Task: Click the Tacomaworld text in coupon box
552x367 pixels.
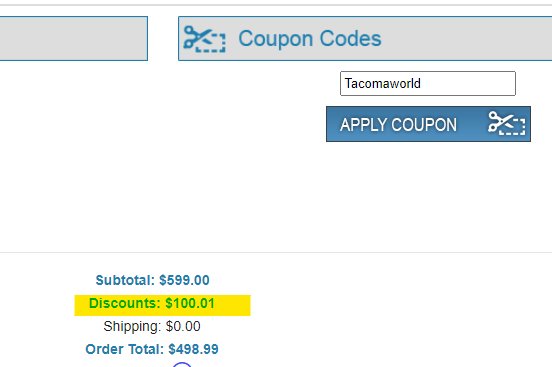Action: 382,83
